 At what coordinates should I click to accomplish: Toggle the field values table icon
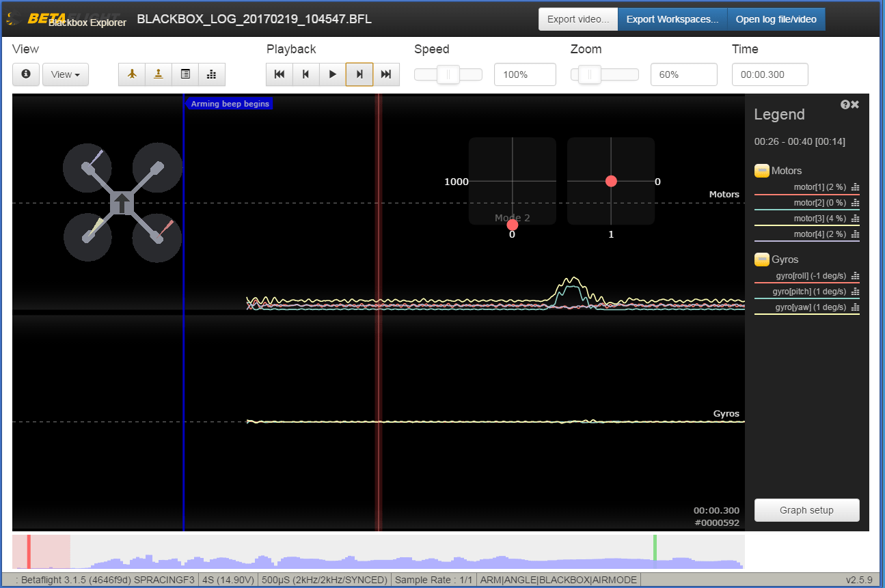(185, 74)
